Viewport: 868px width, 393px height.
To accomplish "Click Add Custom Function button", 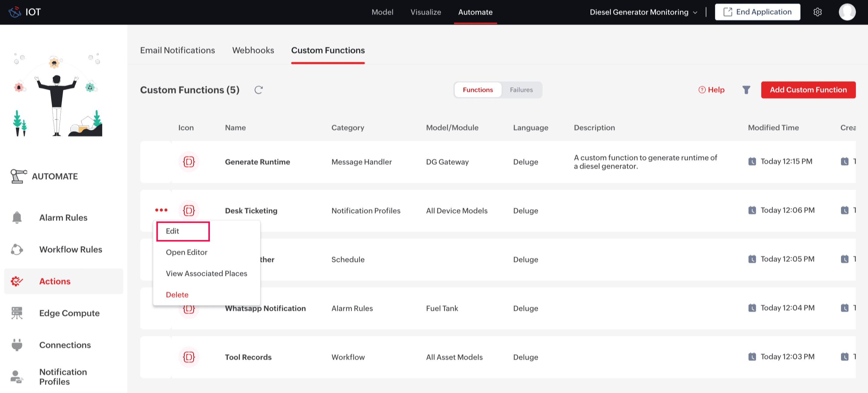I will point(808,90).
